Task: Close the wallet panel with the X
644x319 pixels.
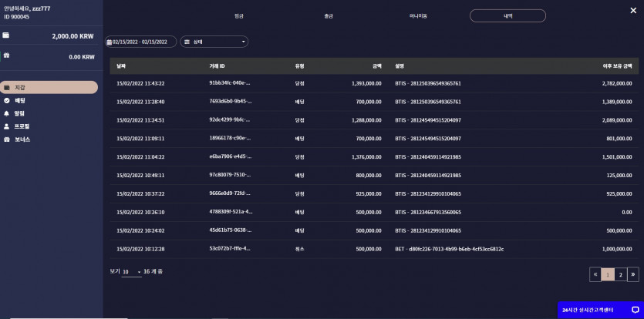Action: tap(633, 11)
